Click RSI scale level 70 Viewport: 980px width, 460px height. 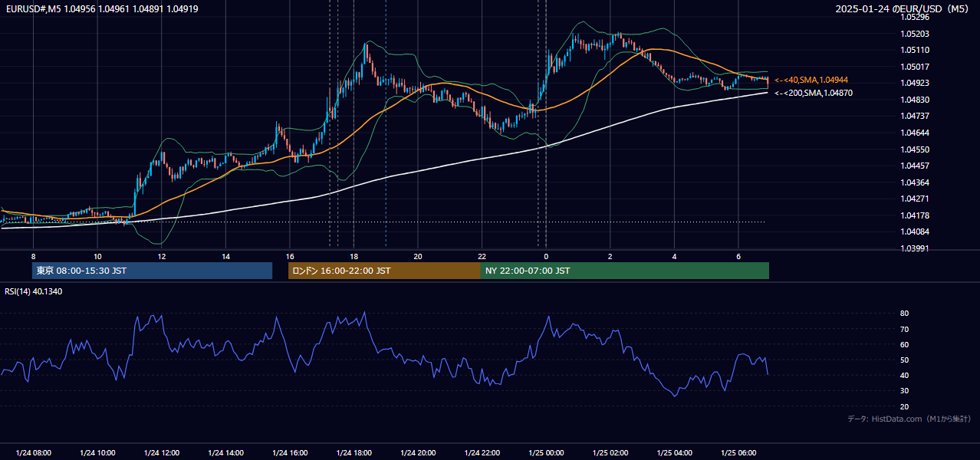tap(905, 329)
